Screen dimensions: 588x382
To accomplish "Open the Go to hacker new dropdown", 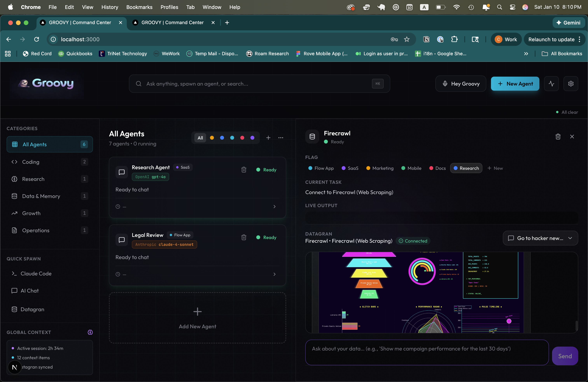I will (x=540, y=238).
